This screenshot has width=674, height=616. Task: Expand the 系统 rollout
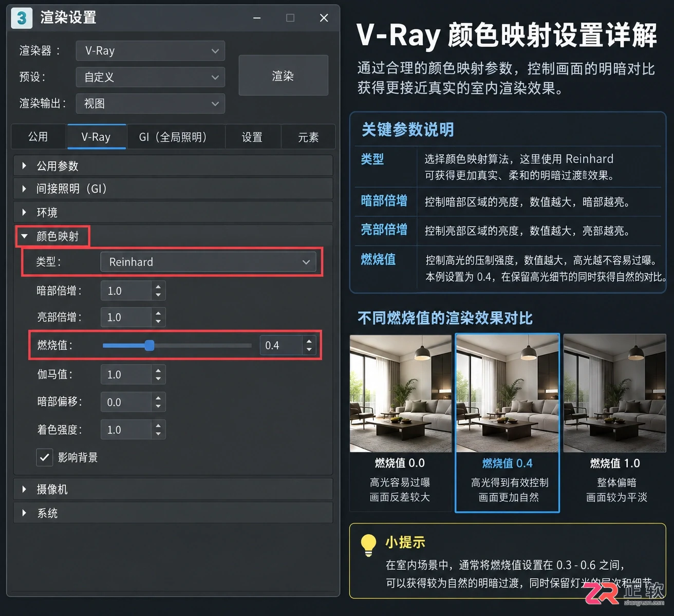tap(173, 513)
